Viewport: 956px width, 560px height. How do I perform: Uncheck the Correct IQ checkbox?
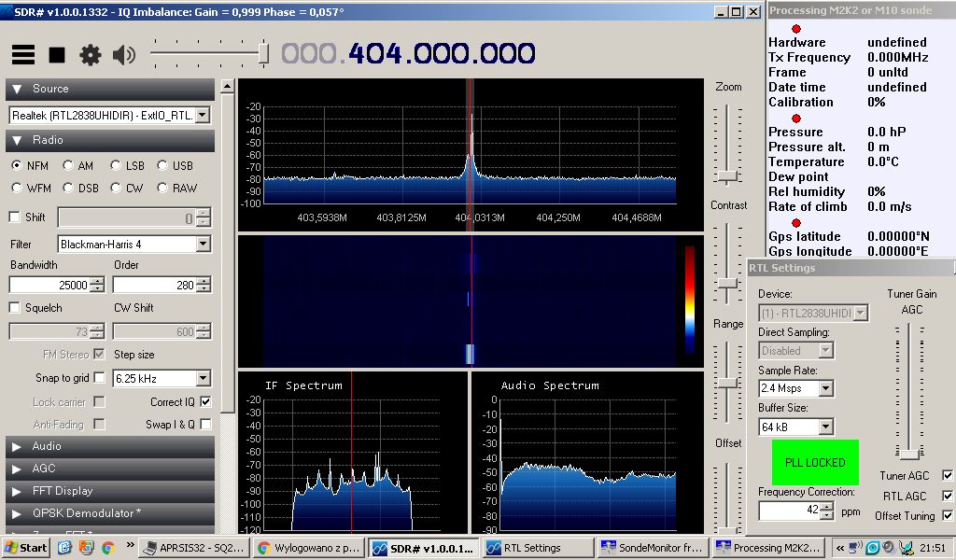205,401
